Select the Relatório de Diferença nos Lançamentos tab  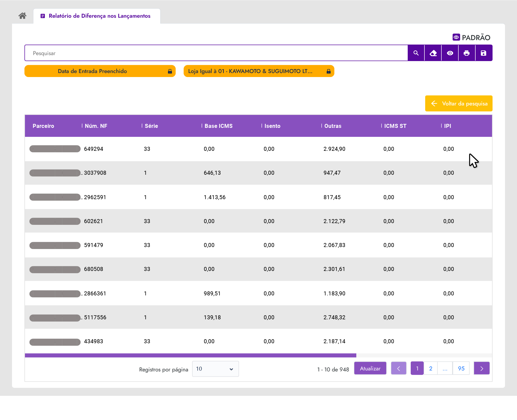(97, 16)
